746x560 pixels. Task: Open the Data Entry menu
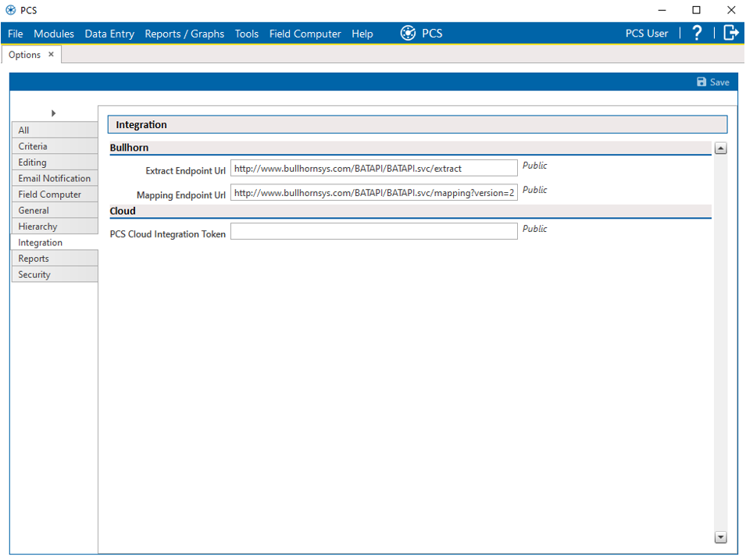(x=109, y=34)
